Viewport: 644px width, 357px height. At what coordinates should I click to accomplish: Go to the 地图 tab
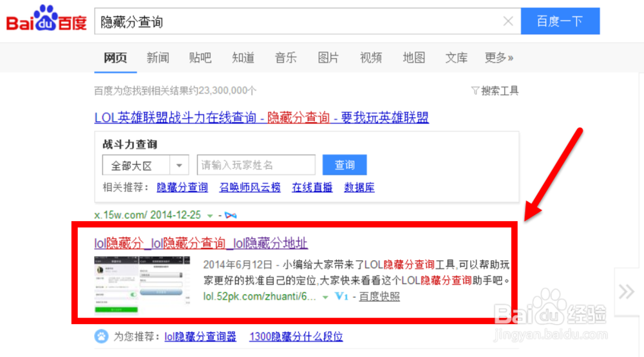414,58
